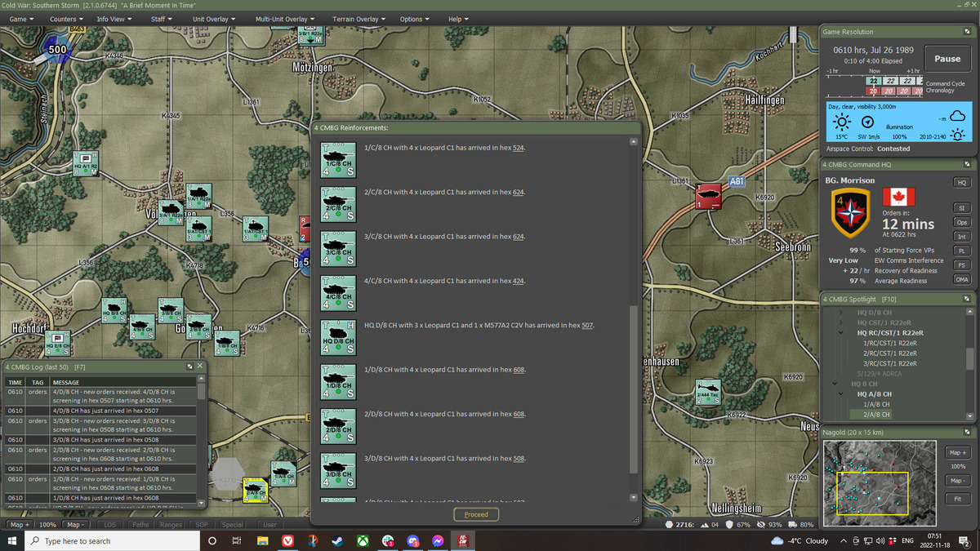
Task: Open the Staff menu
Action: click(x=161, y=19)
